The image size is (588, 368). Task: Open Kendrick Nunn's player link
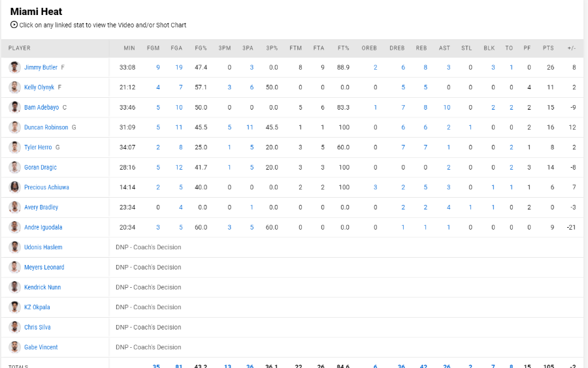click(x=42, y=287)
